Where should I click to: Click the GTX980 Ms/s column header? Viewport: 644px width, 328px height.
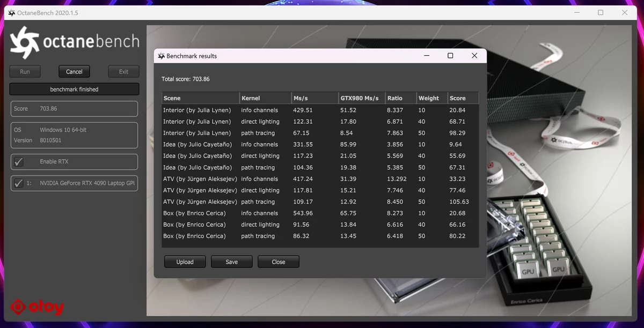tap(362, 98)
